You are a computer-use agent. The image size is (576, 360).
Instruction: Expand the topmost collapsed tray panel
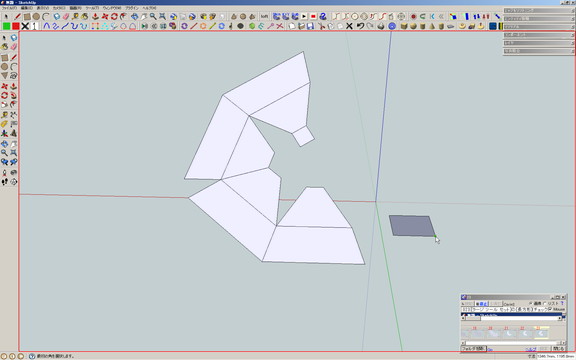pos(539,11)
